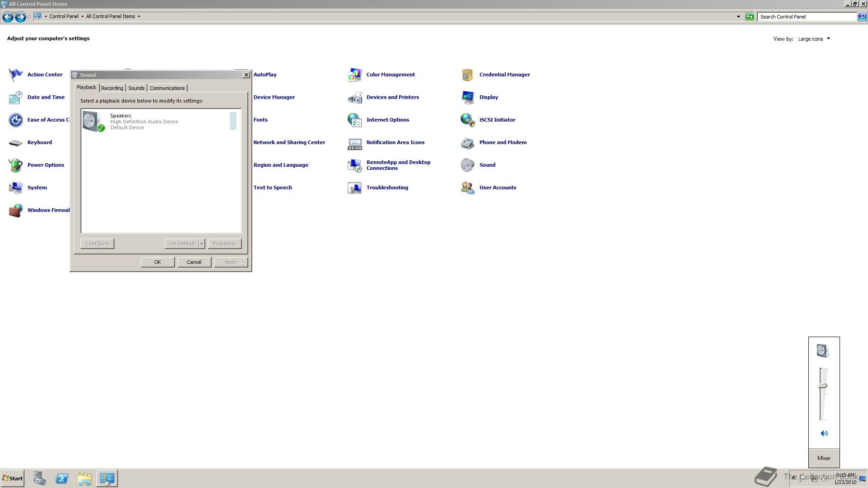The height and width of the screenshot is (488, 868).
Task: Click the Properties button in Sound dialog
Action: [x=225, y=244]
